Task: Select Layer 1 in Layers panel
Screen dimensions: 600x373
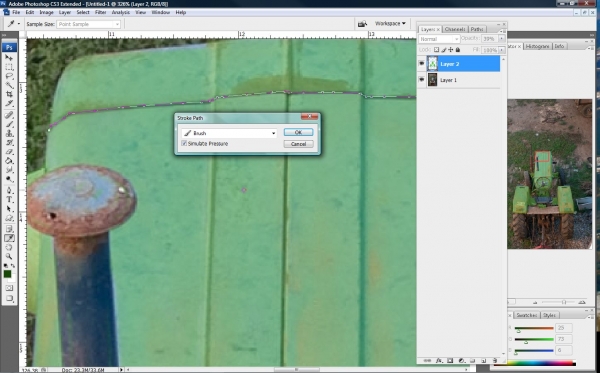Action: (x=458, y=80)
